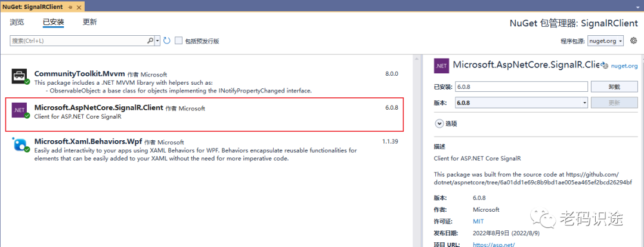Click the Uninstall button
This screenshot has width=644, height=247.
(x=614, y=87)
